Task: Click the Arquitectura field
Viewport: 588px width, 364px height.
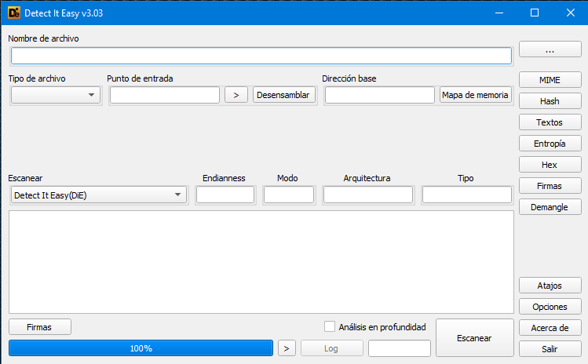Action: click(x=368, y=195)
